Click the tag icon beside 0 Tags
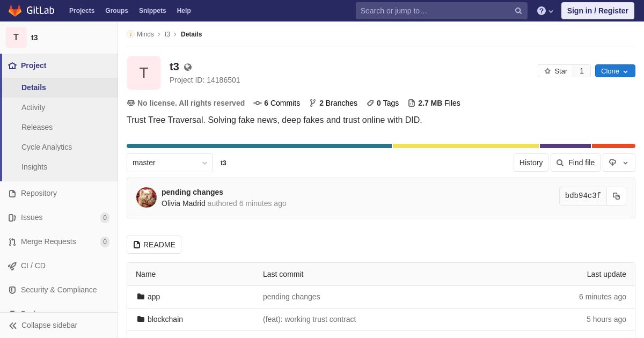This screenshot has width=644, height=338. [370, 103]
